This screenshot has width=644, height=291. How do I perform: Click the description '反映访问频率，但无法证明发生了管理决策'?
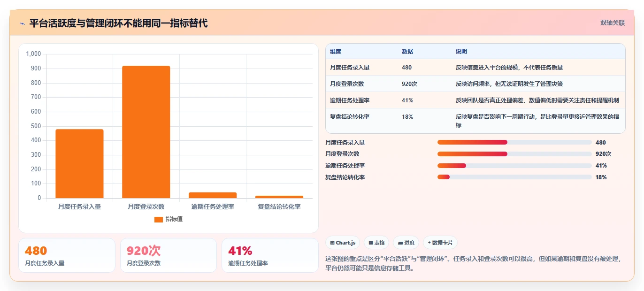(509, 84)
